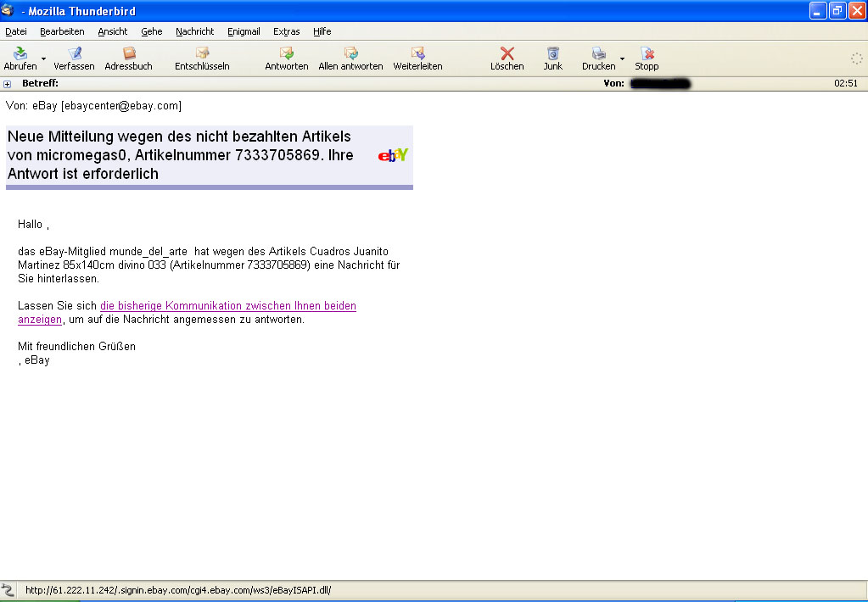The height and width of the screenshot is (602, 868).
Task: Open the Extras menu
Action: click(x=287, y=31)
